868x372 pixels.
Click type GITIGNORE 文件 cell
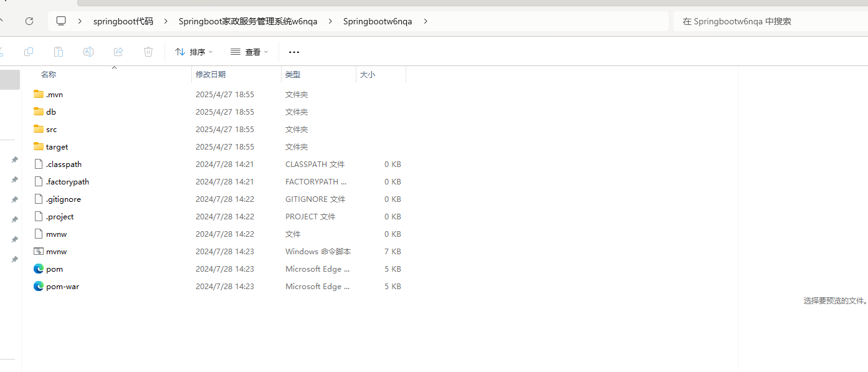point(315,199)
